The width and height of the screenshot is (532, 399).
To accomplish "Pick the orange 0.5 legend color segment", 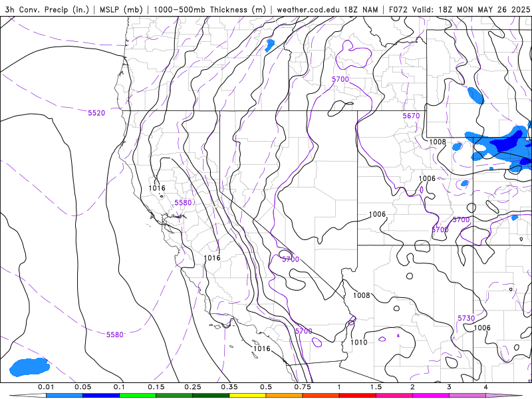I will [285, 396].
